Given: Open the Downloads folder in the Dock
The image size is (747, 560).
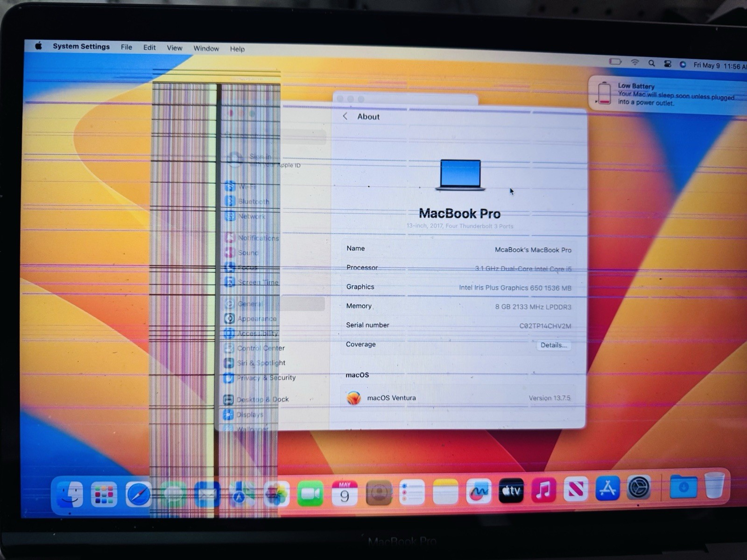Looking at the screenshot, I should tap(683, 487).
